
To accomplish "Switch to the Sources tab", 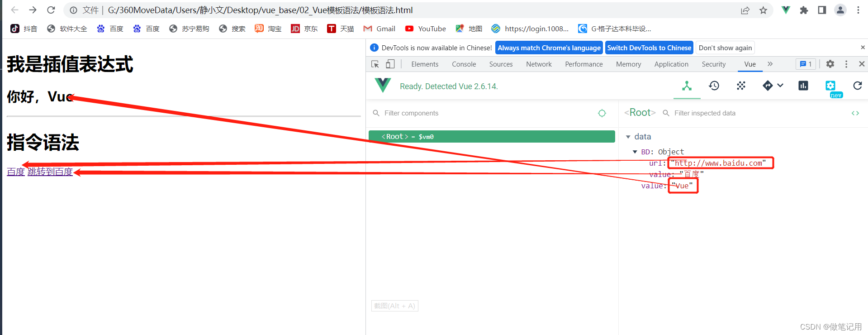I will pyautogui.click(x=501, y=64).
